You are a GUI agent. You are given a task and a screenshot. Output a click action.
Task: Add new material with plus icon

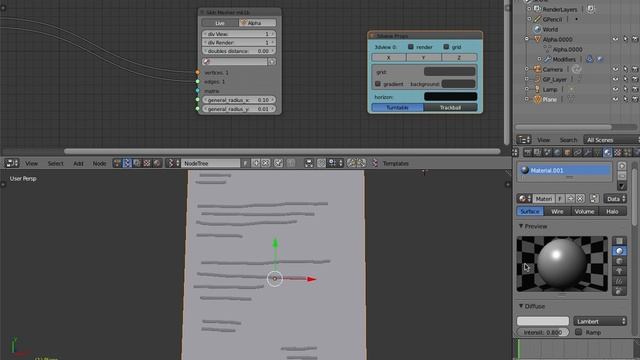[570, 199]
